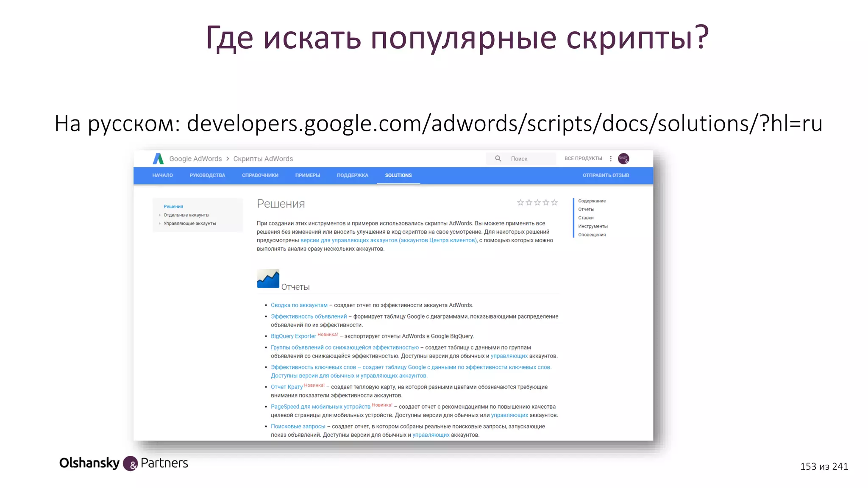Open версии для управляющих аккаунтов link
Screen dimensions: 868x488
click(x=389, y=240)
